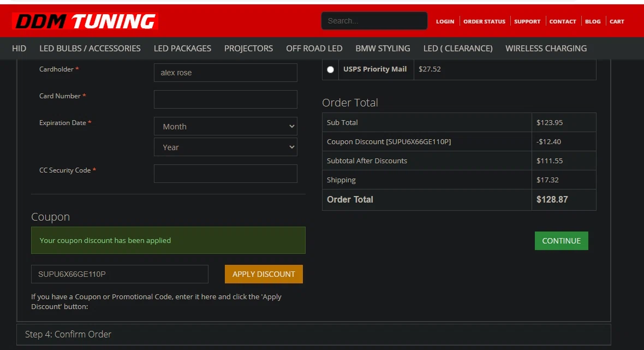
Task: Click the coupon applied success message
Action: coord(169,240)
